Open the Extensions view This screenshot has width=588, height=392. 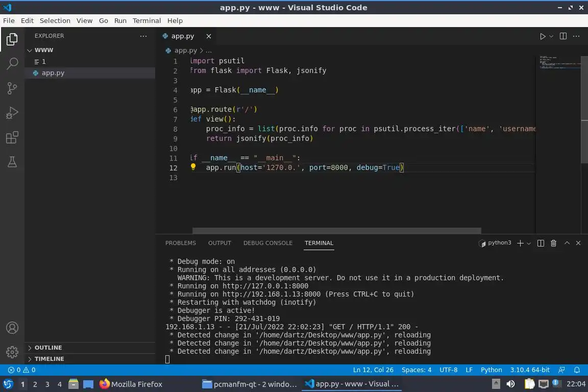click(12, 137)
